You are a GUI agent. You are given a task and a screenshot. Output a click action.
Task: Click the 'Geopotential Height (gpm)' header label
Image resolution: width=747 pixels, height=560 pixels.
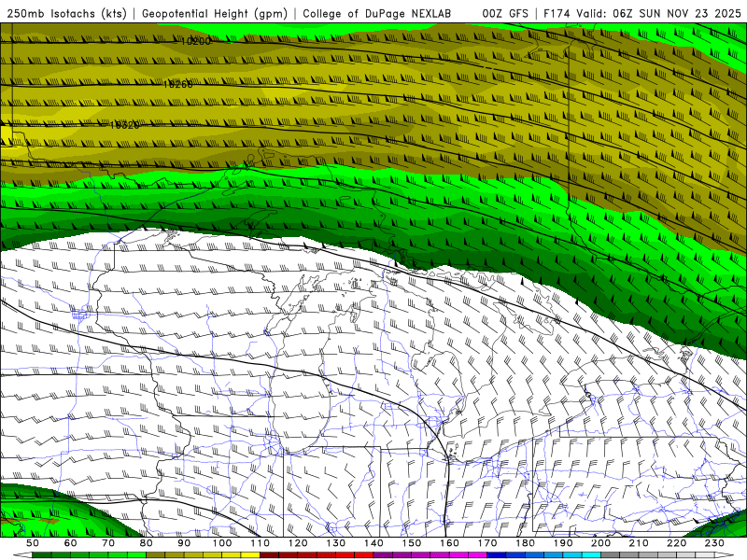(215, 13)
